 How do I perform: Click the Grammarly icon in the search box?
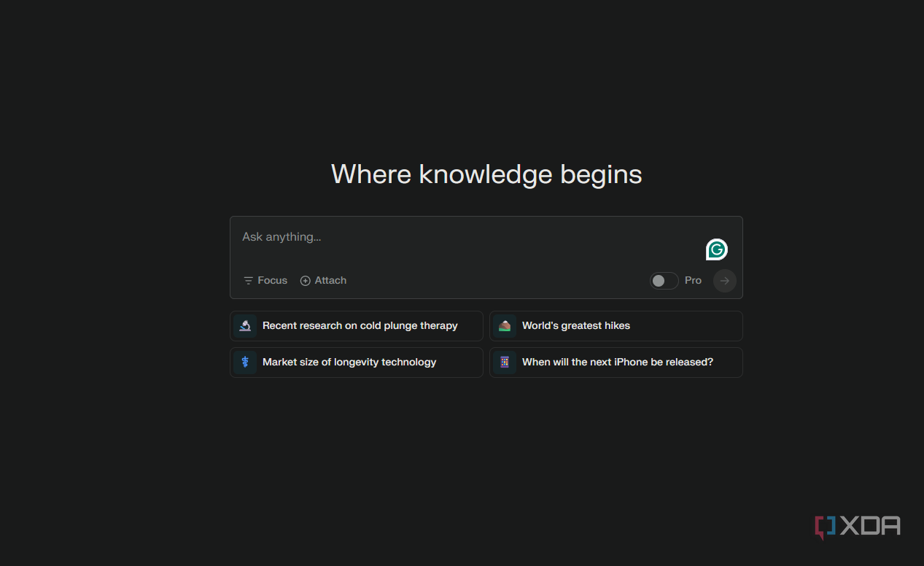pos(717,249)
